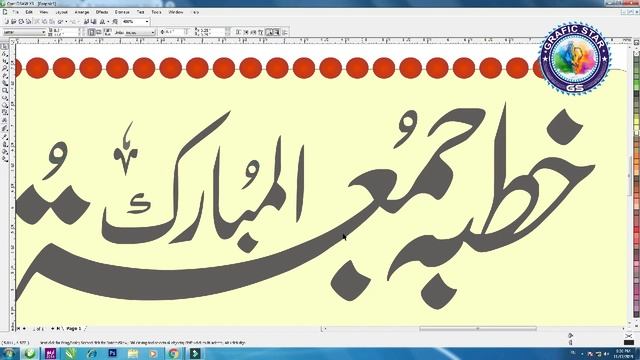Click the Open file icon
Viewport: 640px width, 360px height.
(13, 21)
